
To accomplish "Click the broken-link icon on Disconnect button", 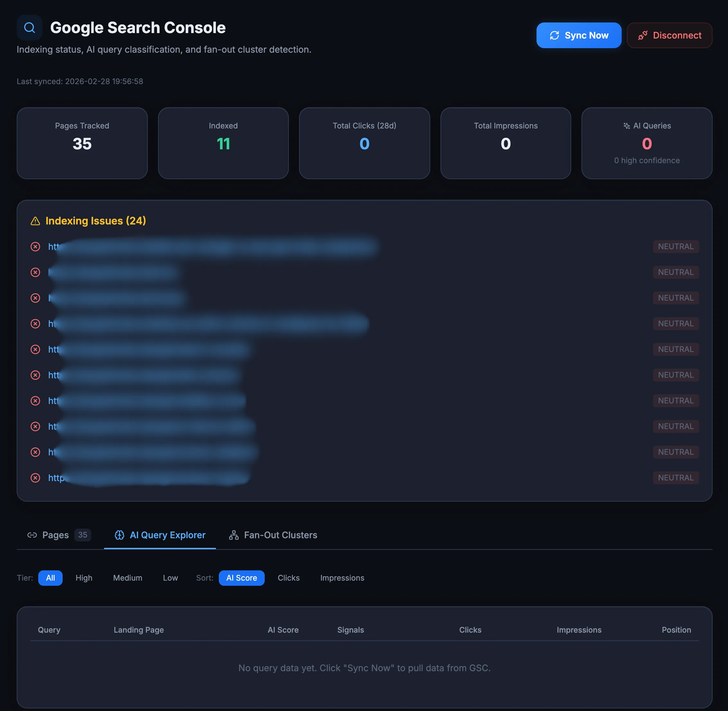I will [x=644, y=35].
